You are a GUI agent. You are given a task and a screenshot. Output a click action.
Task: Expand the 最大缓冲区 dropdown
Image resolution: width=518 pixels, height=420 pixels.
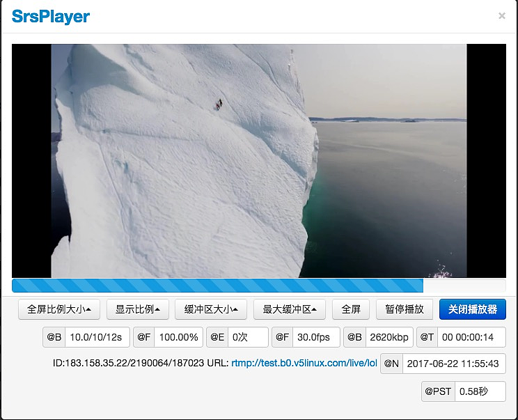click(290, 309)
